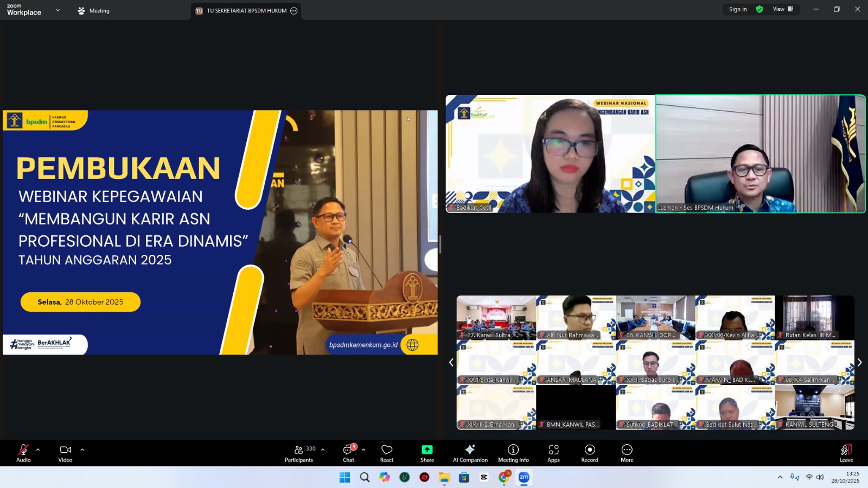The image size is (868, 488).
Task: Expand the audio settings chevron
Action: [38, 450]
